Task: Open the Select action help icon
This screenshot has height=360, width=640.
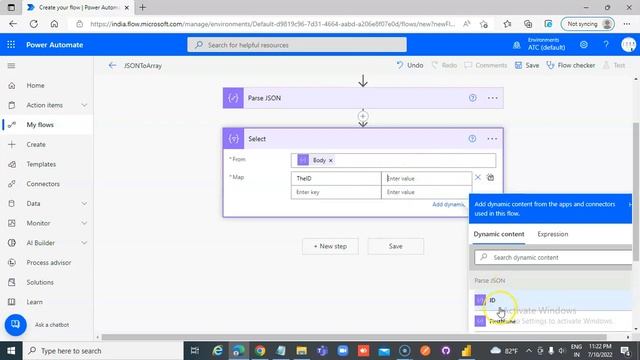Action: tap(472, 139)
